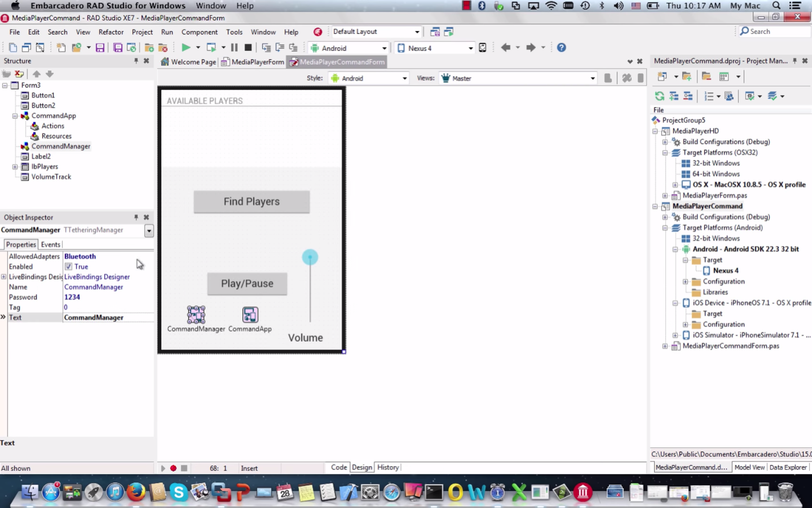
Task: Switch to the Events tab in Object Inspector
Action: [x=51, y=244]
